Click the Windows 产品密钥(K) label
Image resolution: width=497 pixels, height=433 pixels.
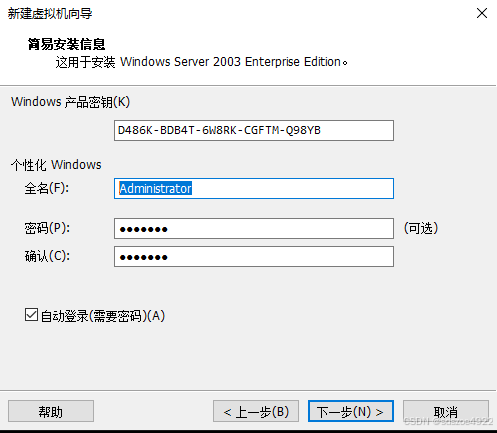[70, 102]
